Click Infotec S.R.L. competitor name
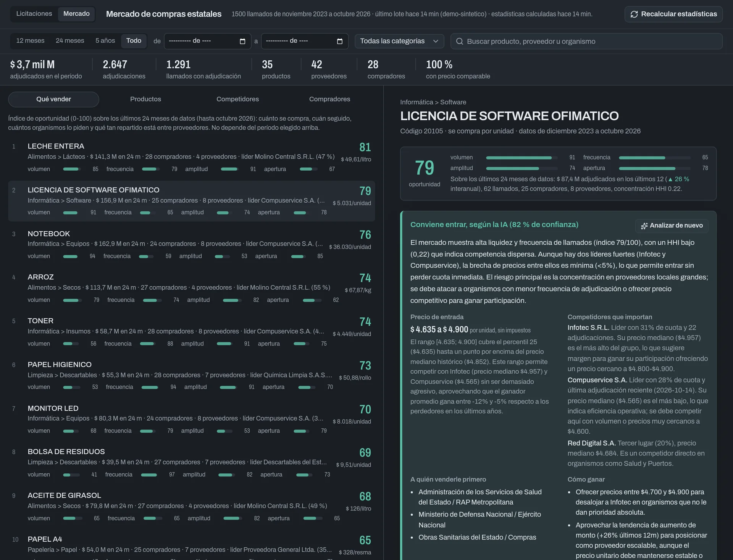Viewport: 733px width, 560px height. 588,328
